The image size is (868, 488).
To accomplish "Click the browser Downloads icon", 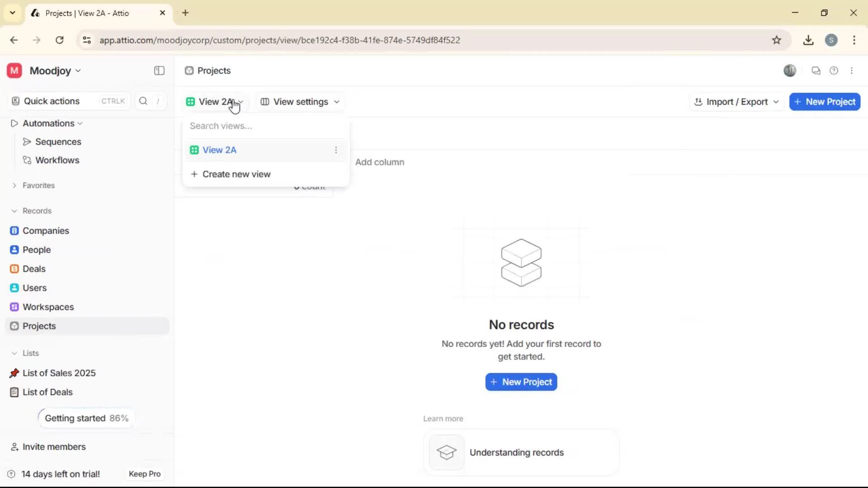I will 808,40.
